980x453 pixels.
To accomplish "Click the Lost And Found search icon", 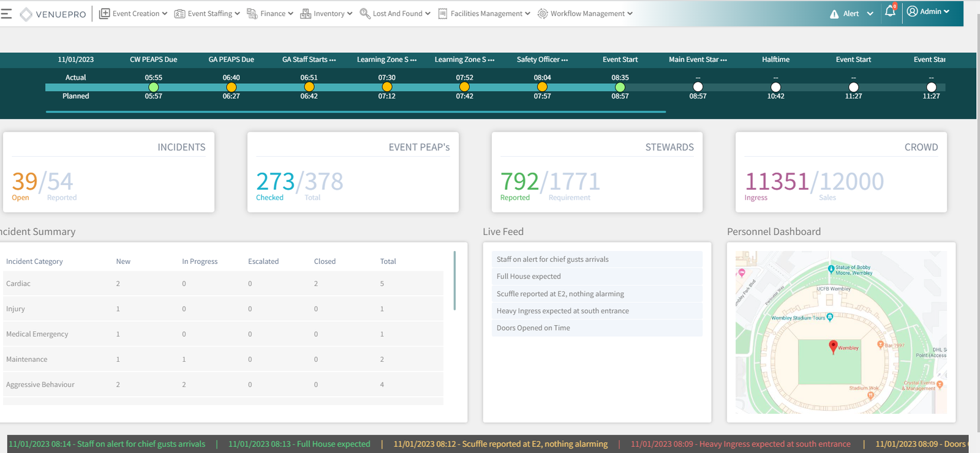I will [x=364, y=13].
